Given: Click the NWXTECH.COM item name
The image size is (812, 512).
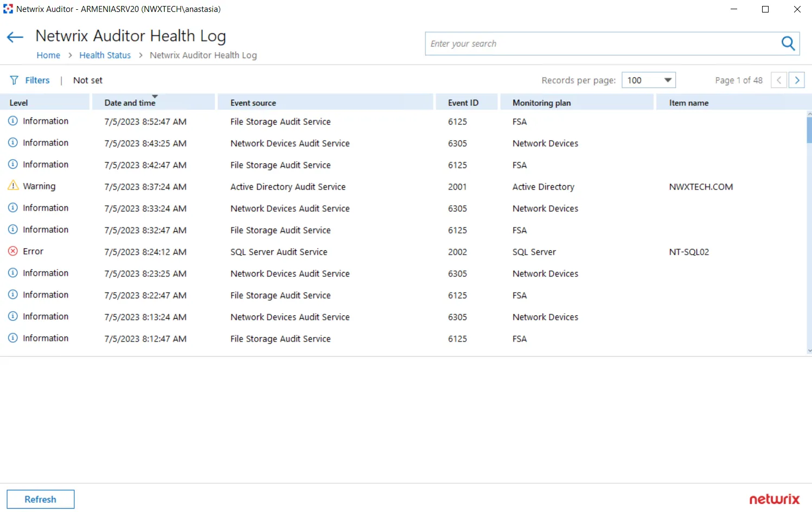Looking at the screenshot, I should pyautogui.click(x=701, y=187).
